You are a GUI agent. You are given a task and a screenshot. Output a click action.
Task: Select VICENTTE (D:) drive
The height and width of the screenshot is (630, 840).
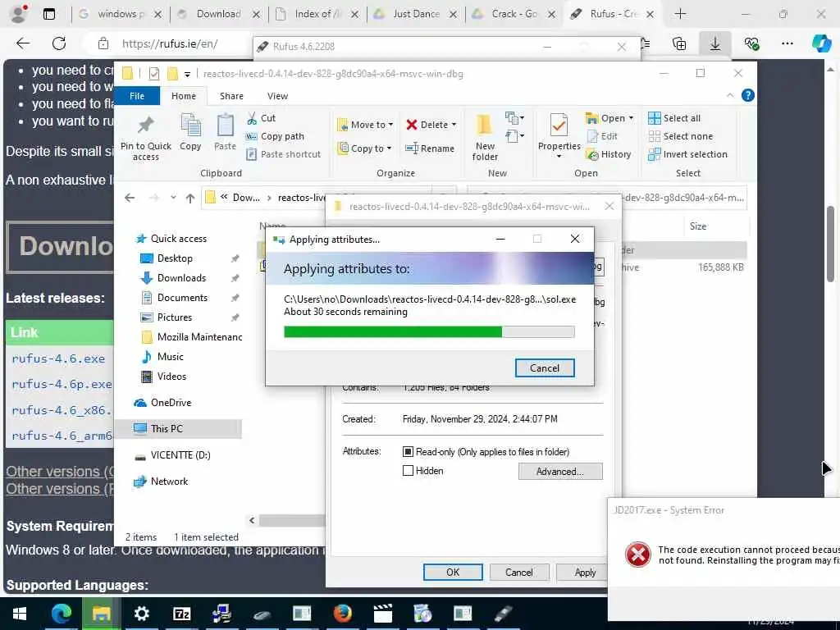[x=180, y=454]
